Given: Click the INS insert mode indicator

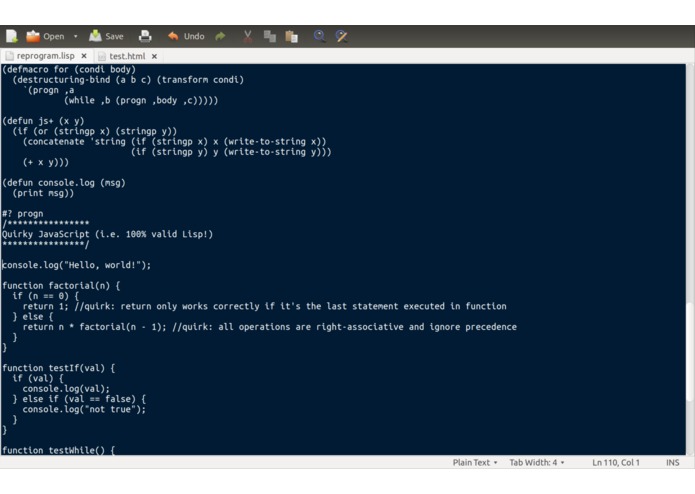Looking at the screenshot, I should point(672,462).
